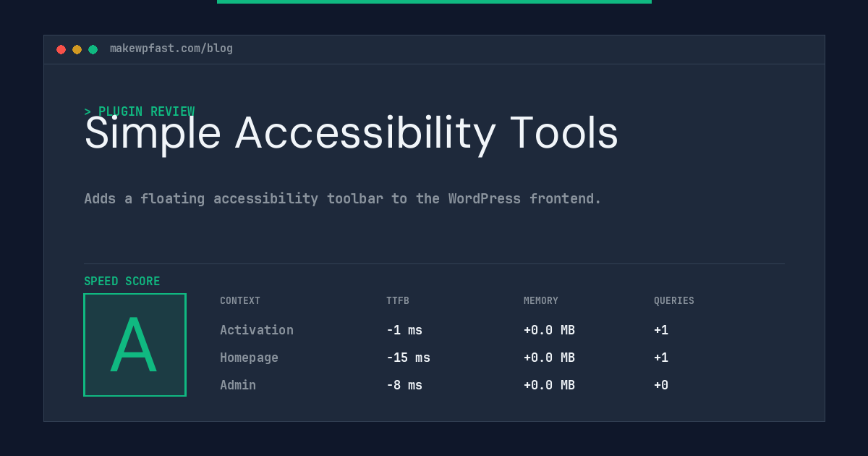Click the green window dot
Viewport: 868px width, 456px height.
pyautogui.click(x=93, y=49)
